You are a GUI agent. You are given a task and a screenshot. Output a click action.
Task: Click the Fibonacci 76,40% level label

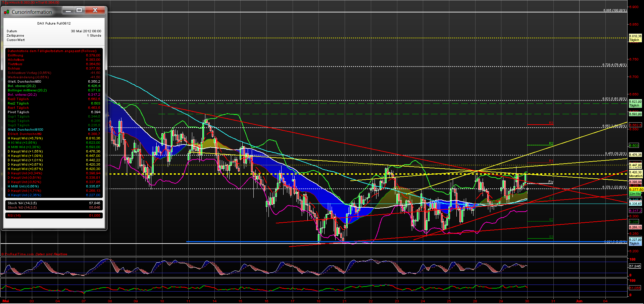[x=614, y=65]
